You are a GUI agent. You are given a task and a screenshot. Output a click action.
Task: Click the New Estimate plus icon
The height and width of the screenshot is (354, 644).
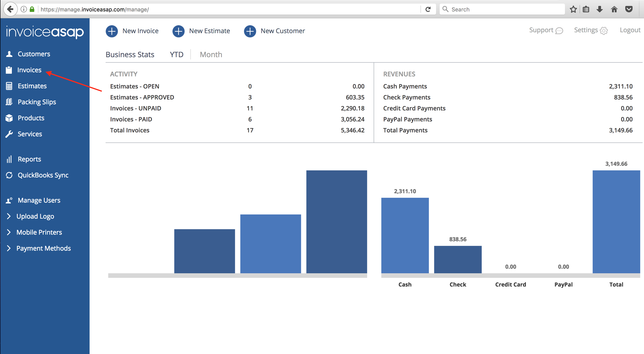(x=178, y=31)
